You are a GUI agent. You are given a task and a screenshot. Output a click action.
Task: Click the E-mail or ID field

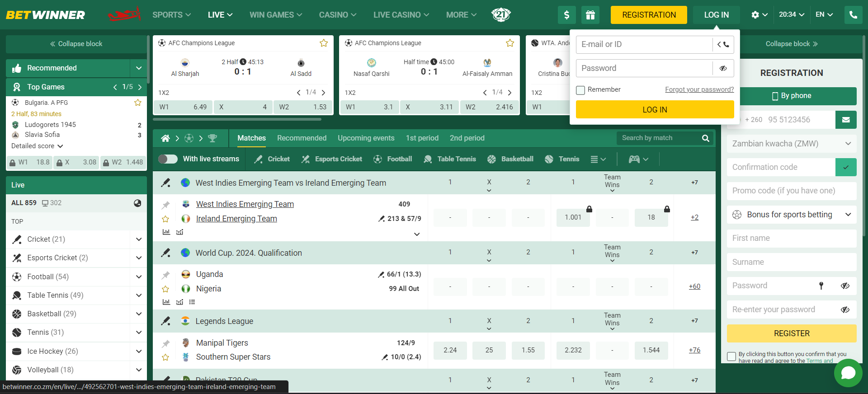click(644, 44)
